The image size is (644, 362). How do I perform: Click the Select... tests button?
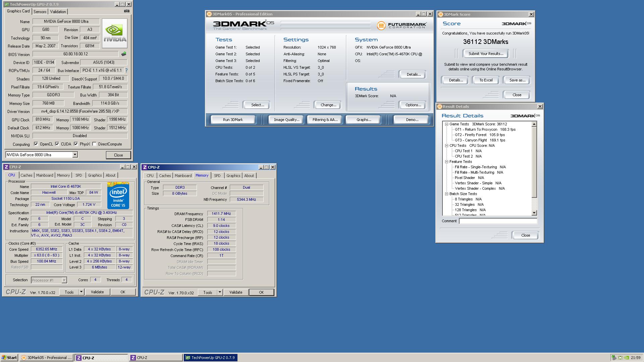pos(258,105)
